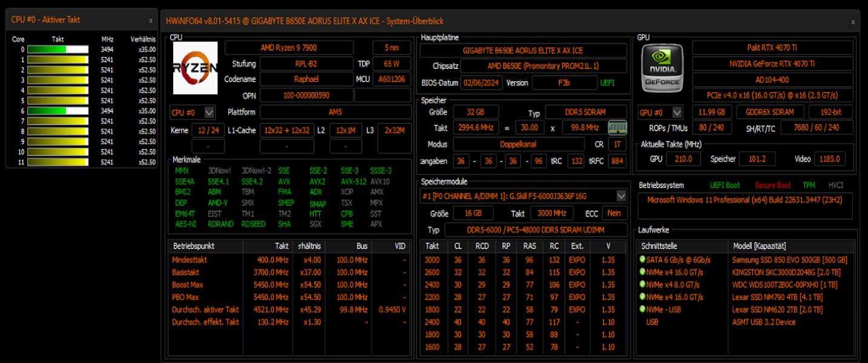Click the '12 / 24' cores value

tap(208, 130)
